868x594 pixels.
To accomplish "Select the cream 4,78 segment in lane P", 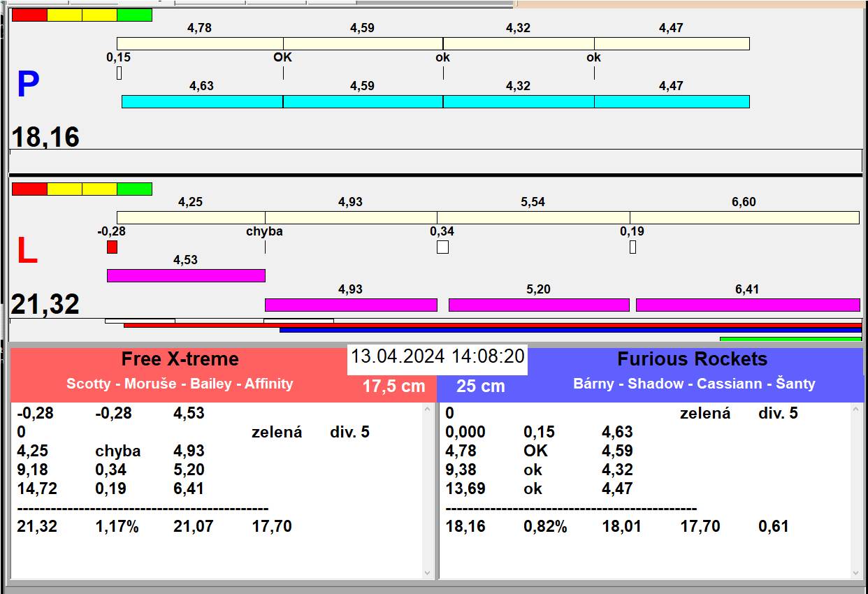I will click(x=200, y=44).
